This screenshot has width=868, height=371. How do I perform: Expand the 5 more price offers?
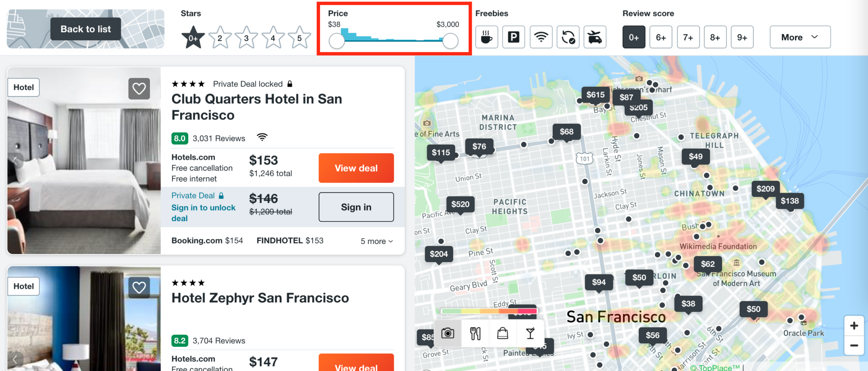(376, 241)
